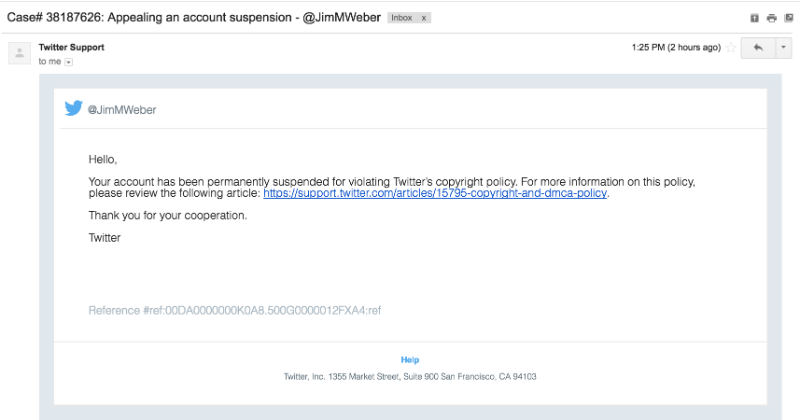Remove the Inbox label using x
The width and height of the screenshot is (800, 420).
coord(424,19)
